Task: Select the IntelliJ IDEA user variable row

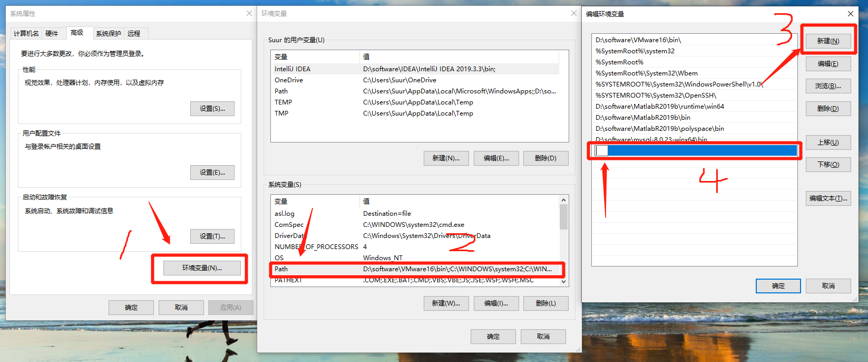Action: (x=415, y=69)
